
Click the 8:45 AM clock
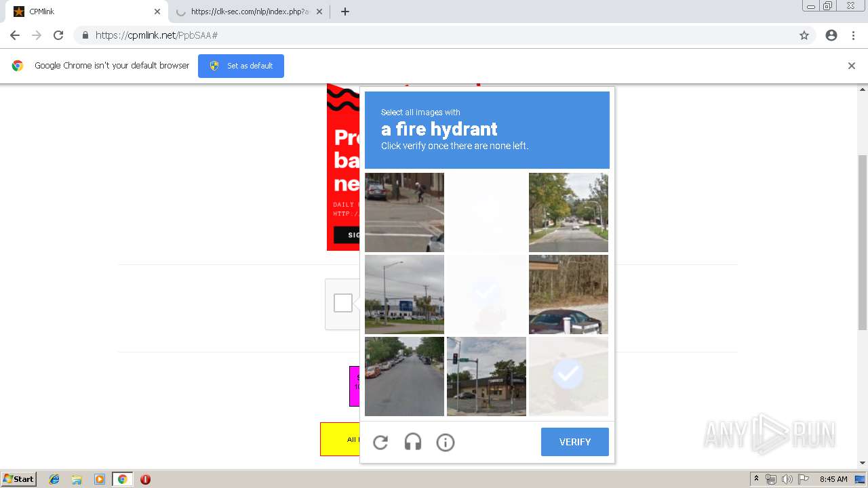pos(833,479)
